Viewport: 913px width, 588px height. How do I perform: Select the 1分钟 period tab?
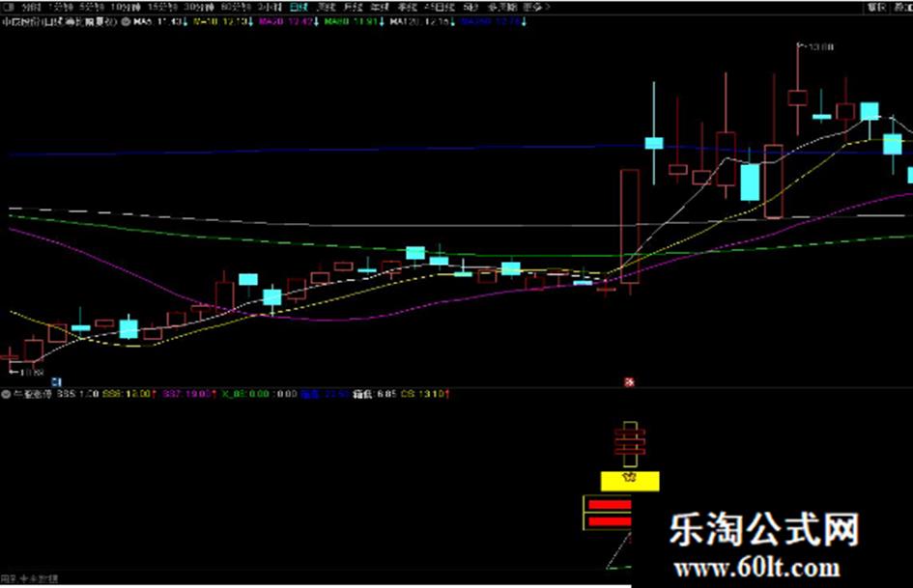61,7
